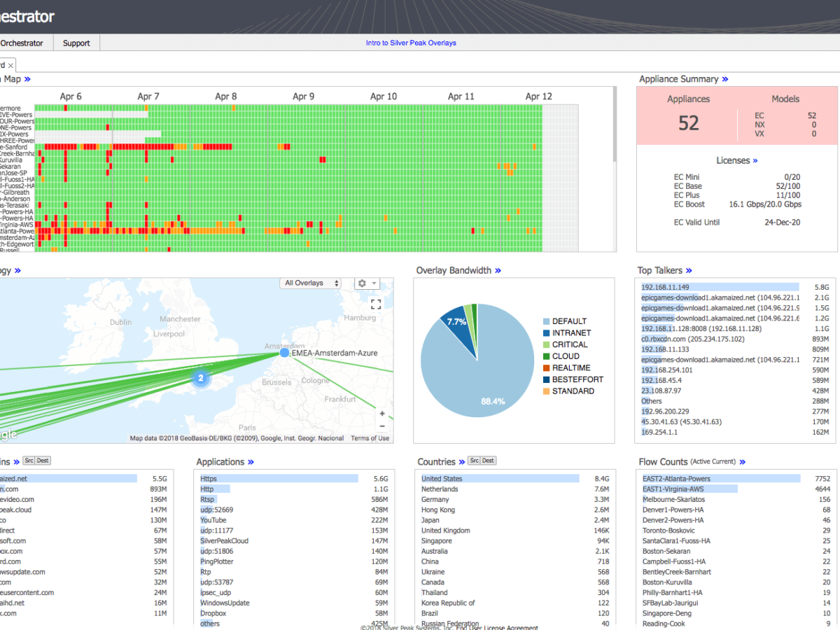Select Hong Kong in Countries list

click(x=515, y=510)
